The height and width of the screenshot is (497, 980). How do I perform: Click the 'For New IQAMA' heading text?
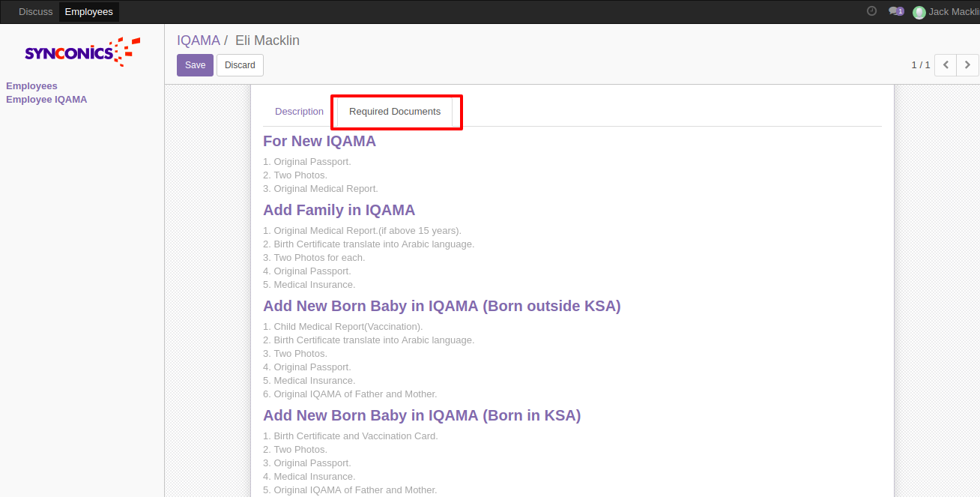[x=319, y=141]
